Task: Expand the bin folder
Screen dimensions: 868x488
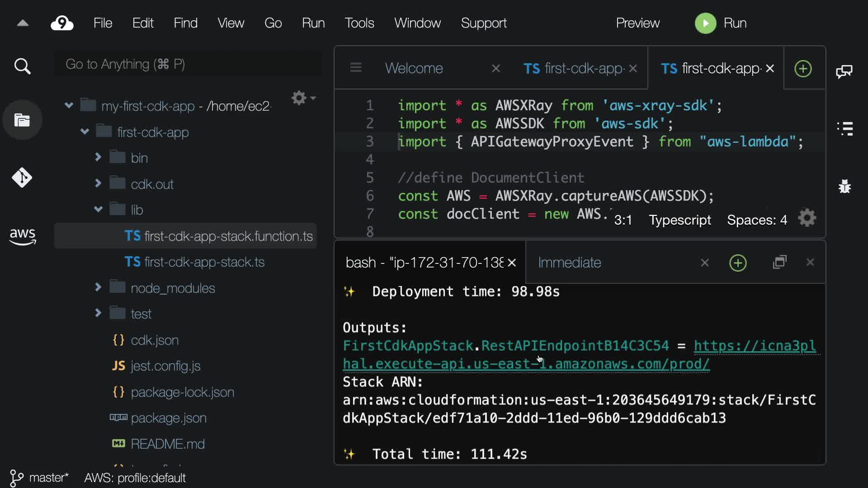Action: tap(98, 157)
